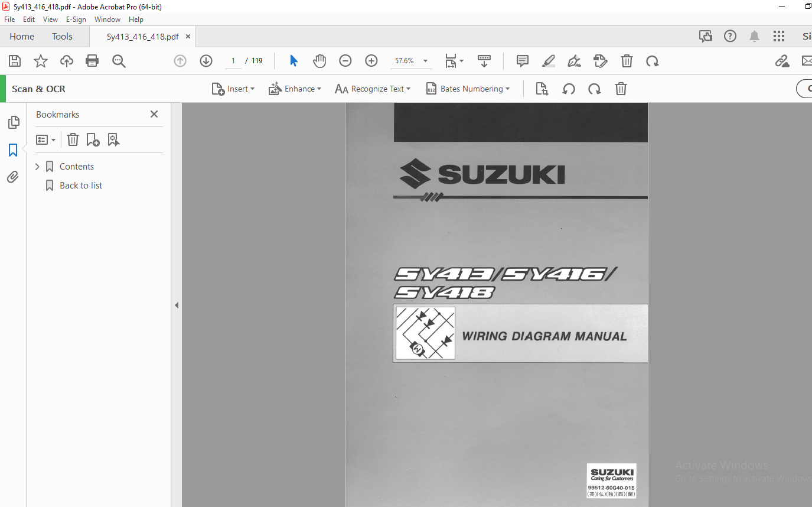Open the Window menu
The width and height of the screenshot is (812, 507).
(x=107, y=19)
